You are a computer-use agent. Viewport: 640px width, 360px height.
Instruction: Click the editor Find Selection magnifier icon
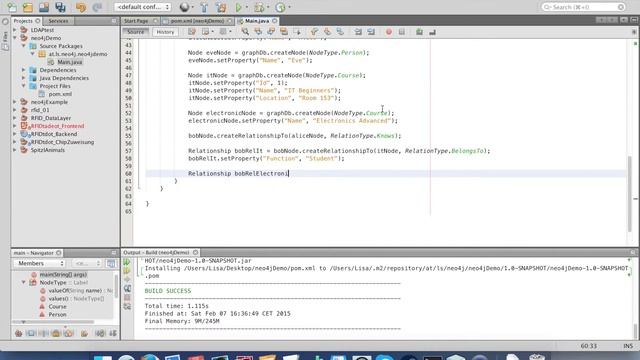[x=245, y=31]
